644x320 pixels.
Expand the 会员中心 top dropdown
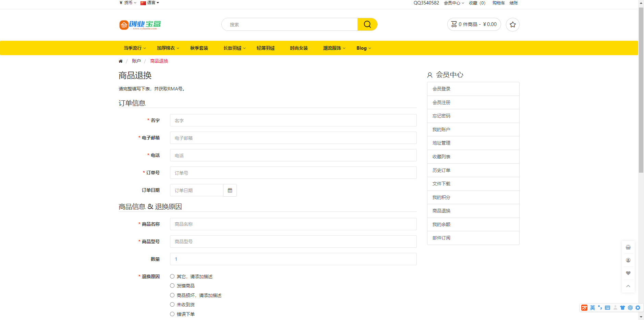coord(454,3)
